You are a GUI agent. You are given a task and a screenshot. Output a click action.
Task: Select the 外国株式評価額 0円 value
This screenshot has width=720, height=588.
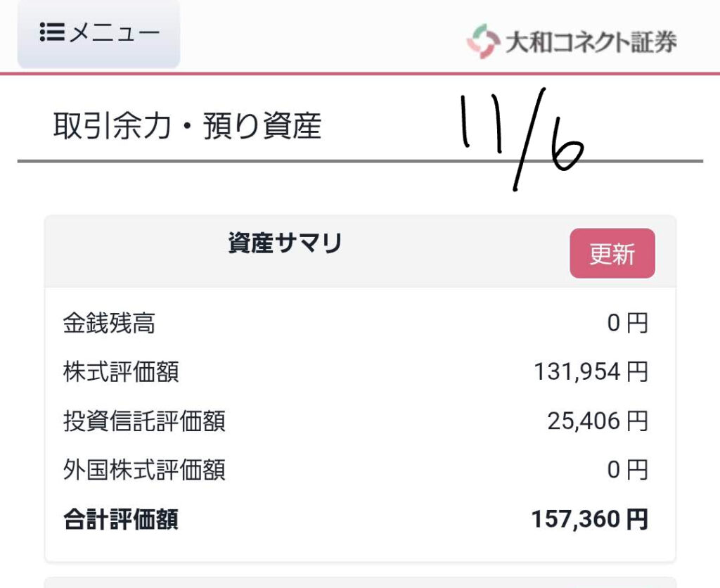point(627,469)
